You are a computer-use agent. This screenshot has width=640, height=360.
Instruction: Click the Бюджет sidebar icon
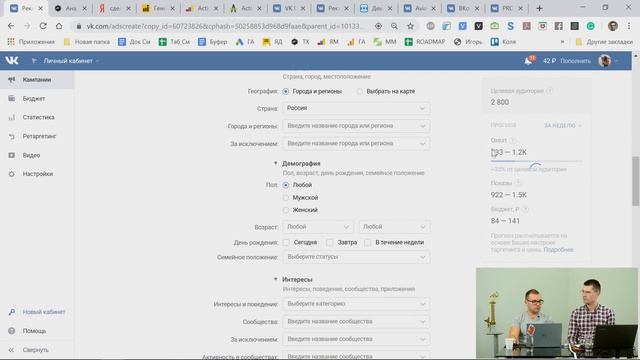pos(11,98)
